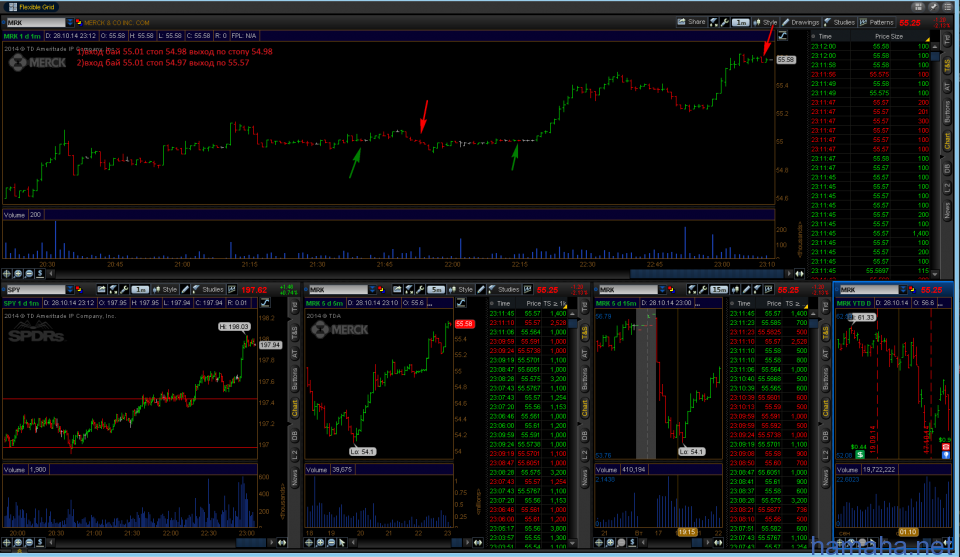Toggle the auto-scale axis icon in MRK 5m chart

pyautogui.click(x=461, y=303)
